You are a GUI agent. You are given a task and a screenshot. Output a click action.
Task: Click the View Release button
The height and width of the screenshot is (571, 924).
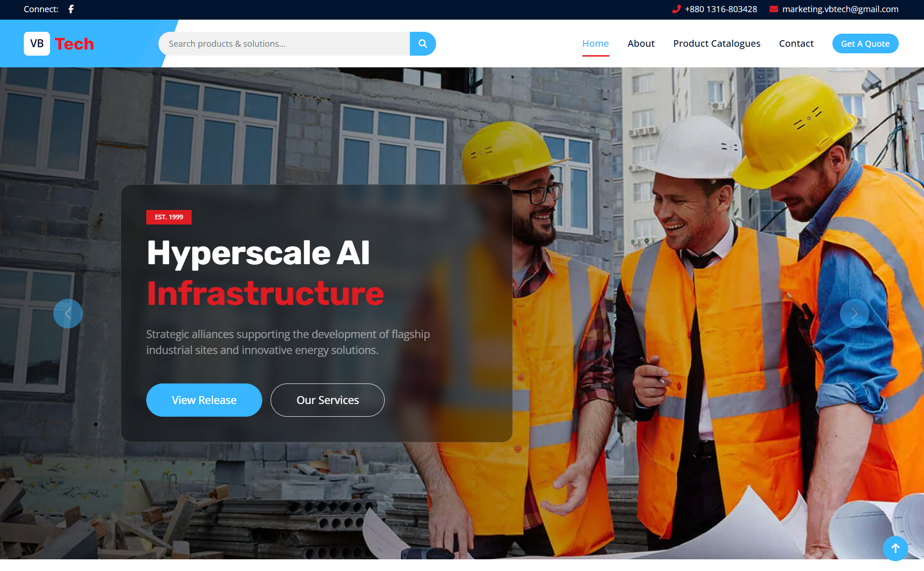[x=204, y=400]
